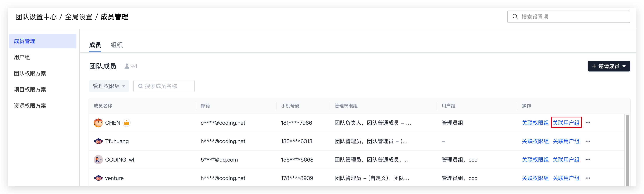Viewport: 644px width, 194px height.
Task: Click Tfuhuang's permission group cell 团队管理员
Action: (371, 141)
